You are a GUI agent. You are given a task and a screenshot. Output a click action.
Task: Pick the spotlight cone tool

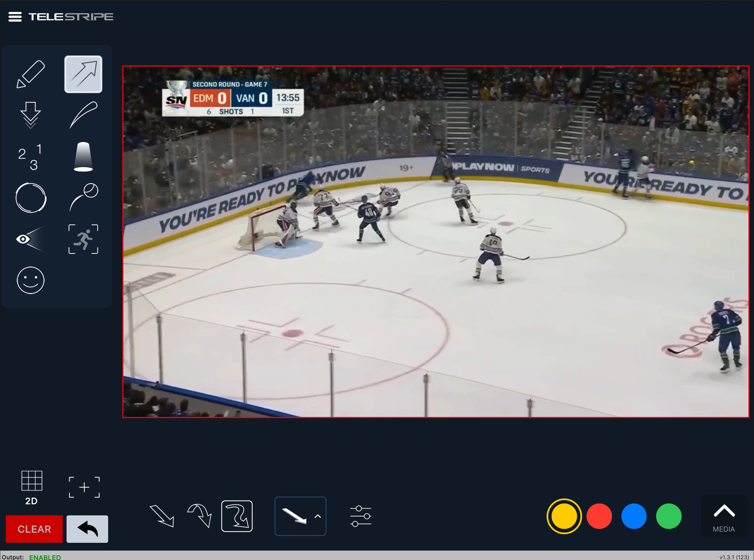(x=83, y=157)
